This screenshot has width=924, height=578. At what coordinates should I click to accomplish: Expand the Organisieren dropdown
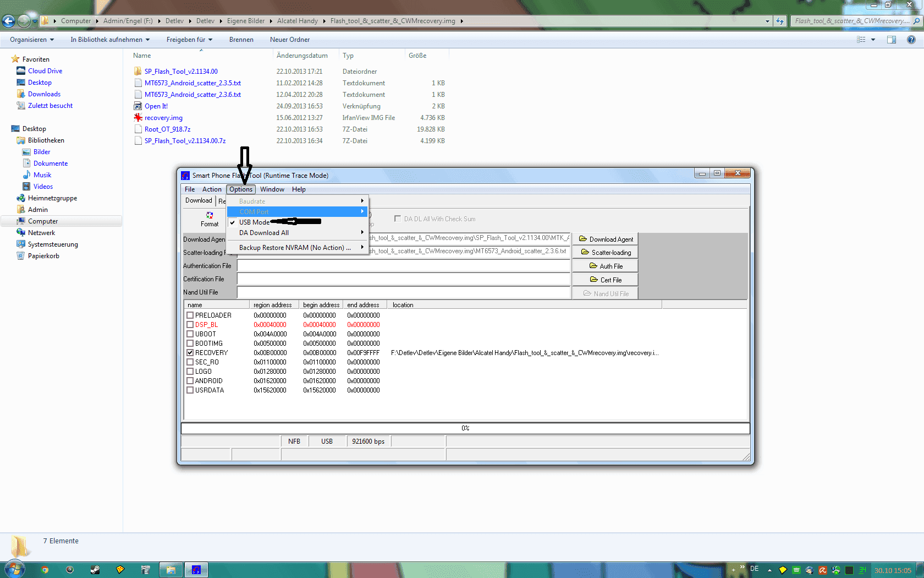[x=32, y=40]
